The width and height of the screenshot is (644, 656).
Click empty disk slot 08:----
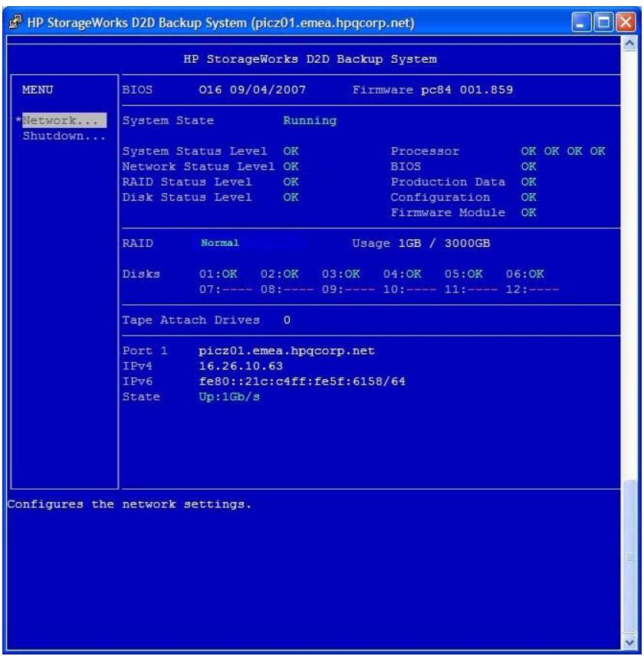pyautogui.click(x=287, y=290)
